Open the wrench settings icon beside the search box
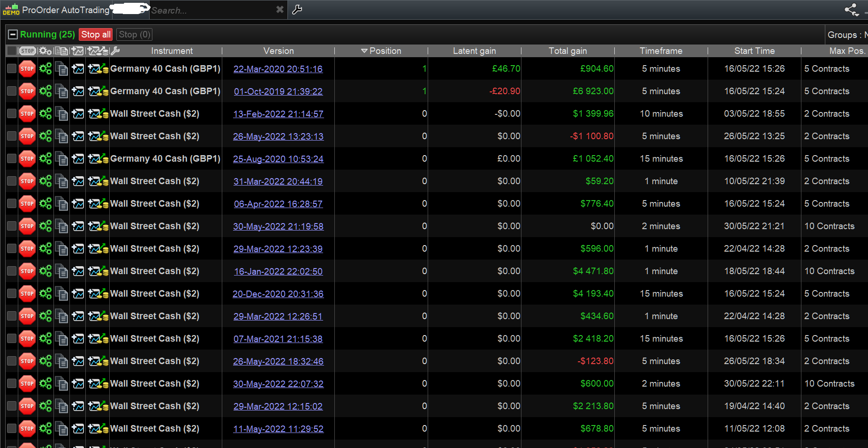 click(x=297, y=9)
